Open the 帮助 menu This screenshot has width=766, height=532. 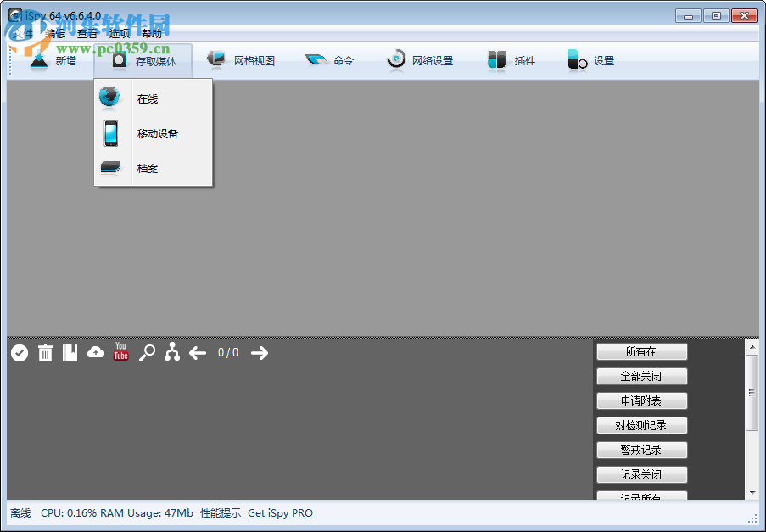tap(151, 34)
